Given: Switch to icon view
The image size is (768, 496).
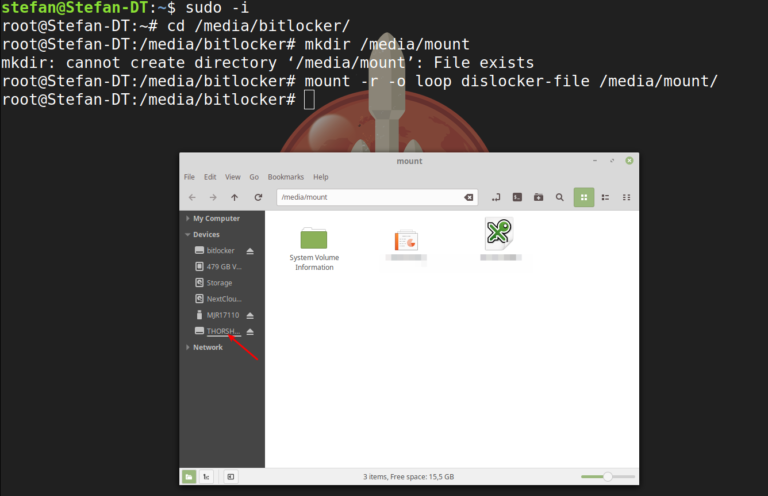Looking at the screenshot, I should click(584, 198).
